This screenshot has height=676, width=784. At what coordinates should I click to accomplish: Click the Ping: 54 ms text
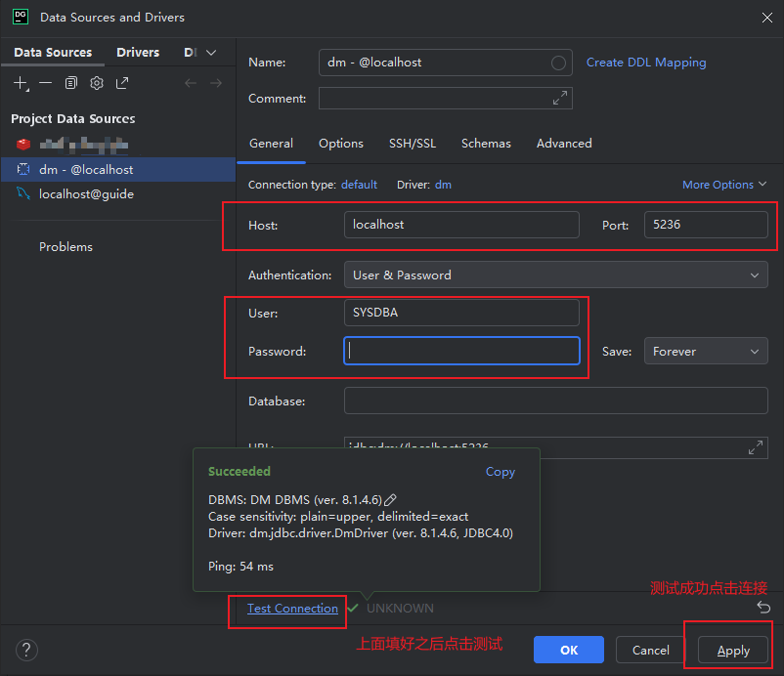point(240,566)
